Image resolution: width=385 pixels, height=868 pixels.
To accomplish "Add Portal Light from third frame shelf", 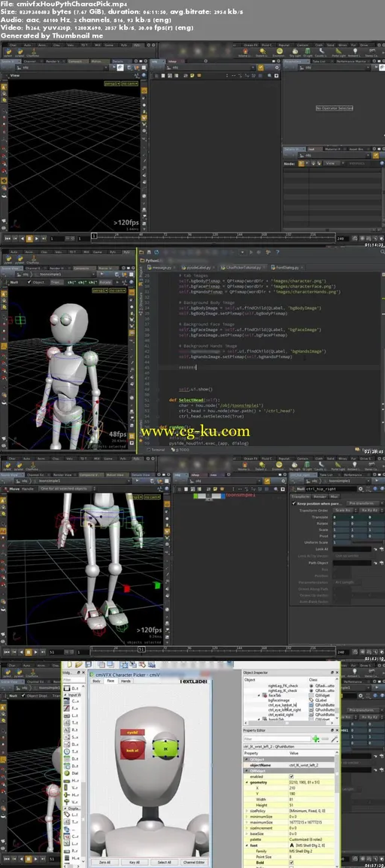I will click(337, 466).
